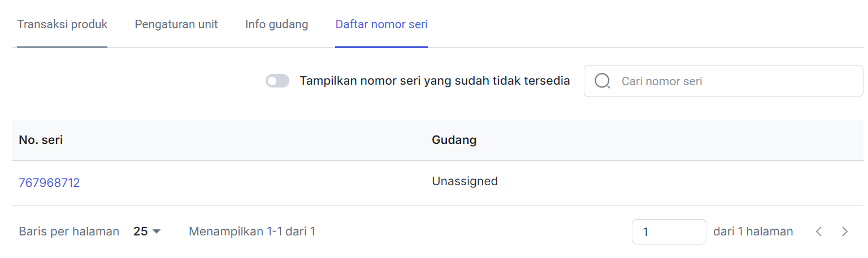
Task: Click the magnifying glass search icon
Action: [602, 81]
